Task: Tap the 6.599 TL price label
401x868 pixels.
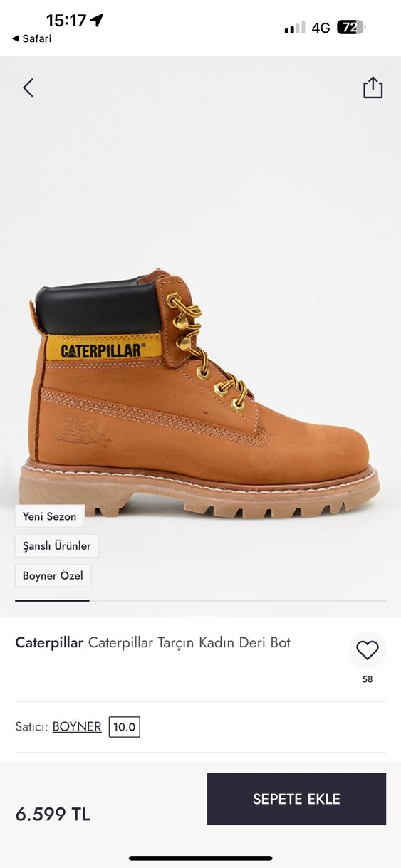Action: [53, 815]
